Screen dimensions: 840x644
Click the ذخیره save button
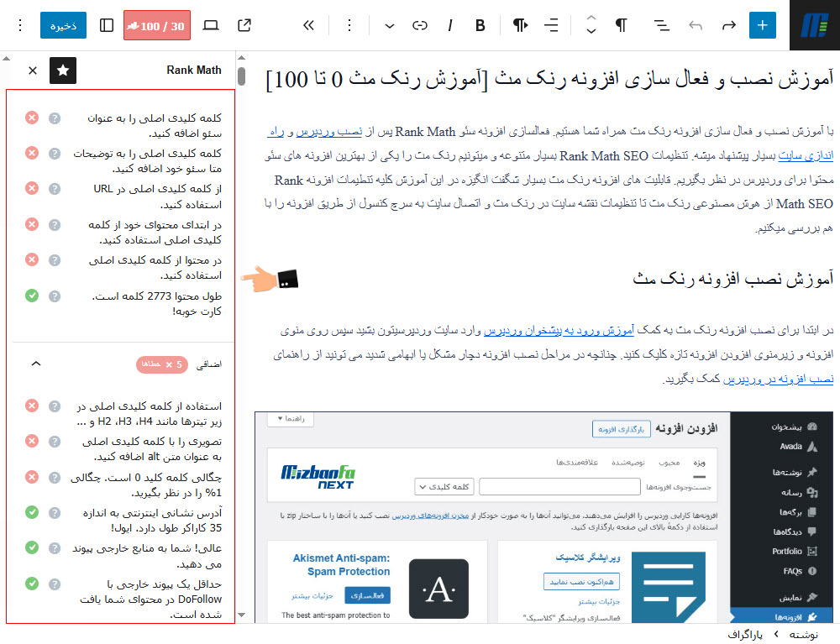coord(63,25)
